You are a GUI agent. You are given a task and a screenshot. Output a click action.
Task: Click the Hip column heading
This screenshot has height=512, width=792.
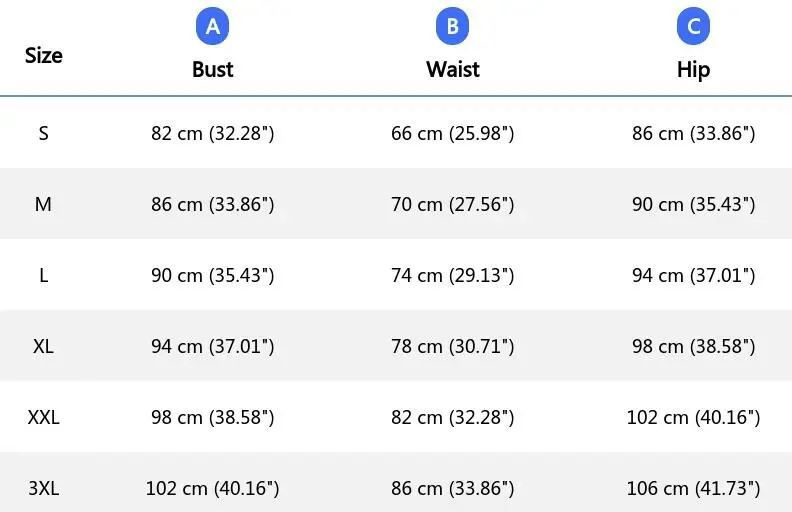(x=693, y=70)
